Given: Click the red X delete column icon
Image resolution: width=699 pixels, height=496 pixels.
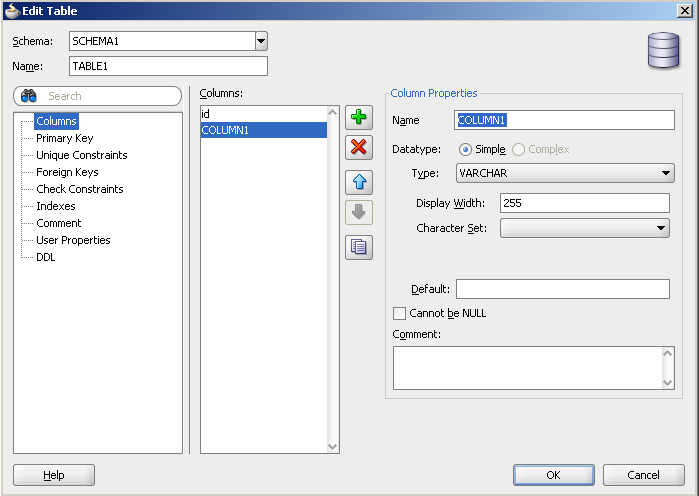Looking at the screenshot, I should (x=358, y=148).
